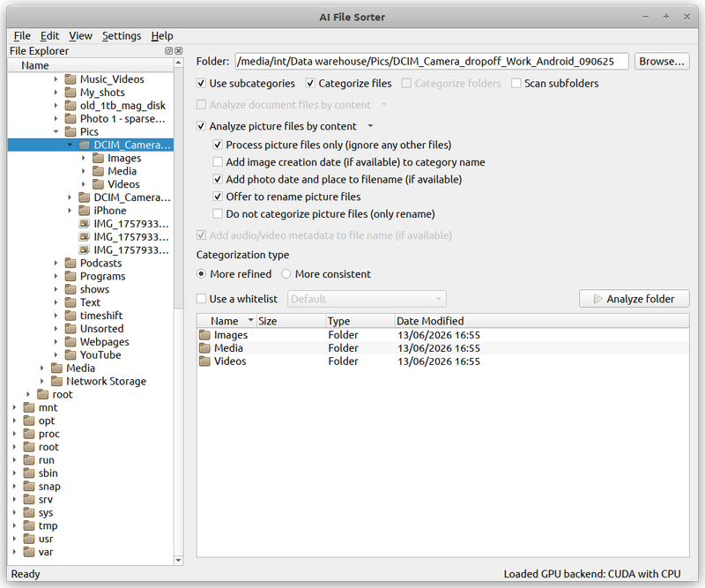Select the More consistent radio button
The image size is (705, 588).
click(286, 273)
